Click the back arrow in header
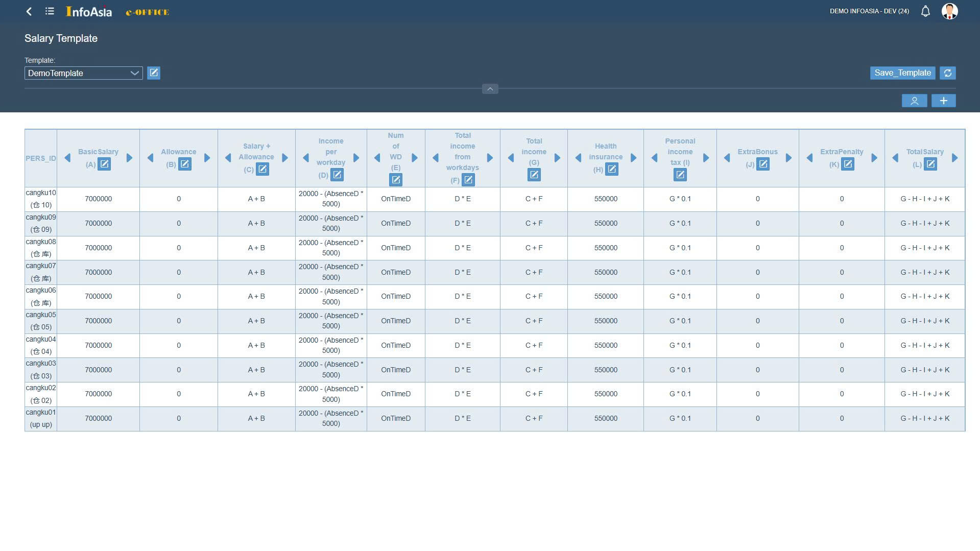 [x=29, y=11]
